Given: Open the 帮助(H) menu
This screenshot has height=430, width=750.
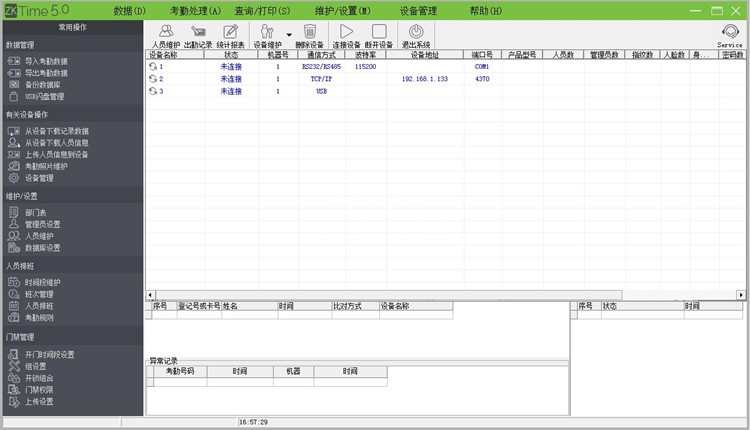Looking at the screenshot, I should (486, 11).
